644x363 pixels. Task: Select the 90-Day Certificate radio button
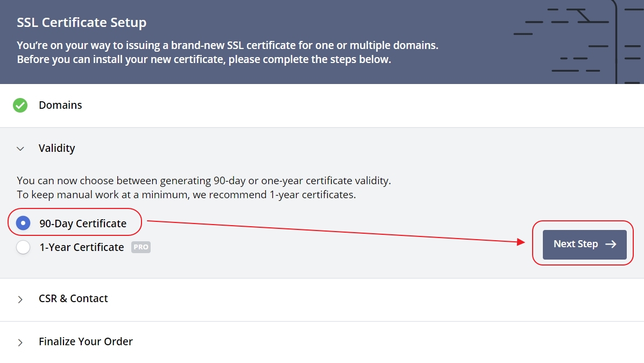click(x=23, y=223)
